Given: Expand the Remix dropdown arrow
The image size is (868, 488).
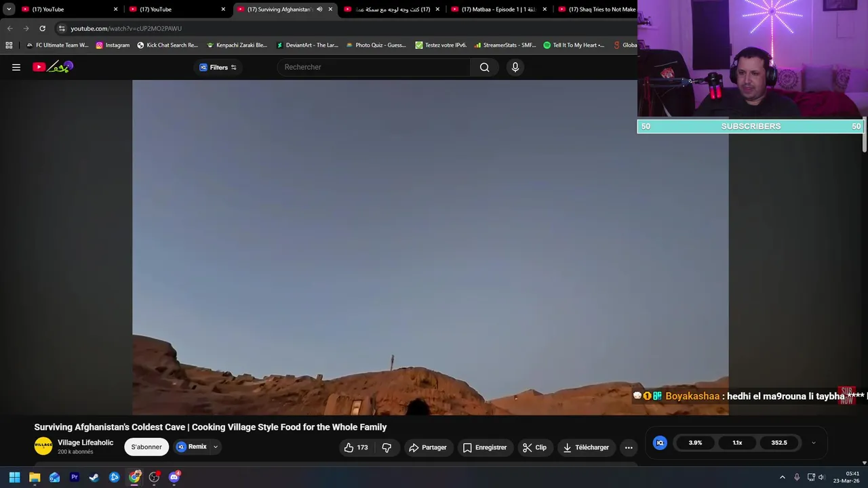Looking at the screenshot, I should click(x=216, y=447).
